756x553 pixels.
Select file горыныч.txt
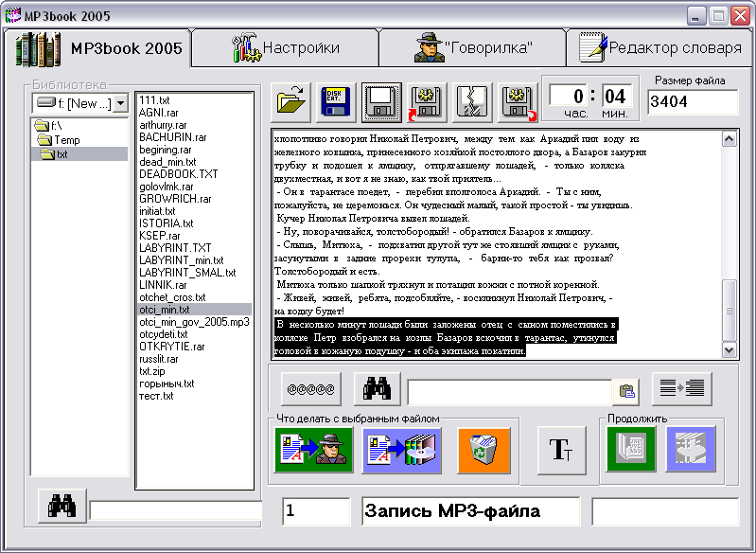click(167, 384)
